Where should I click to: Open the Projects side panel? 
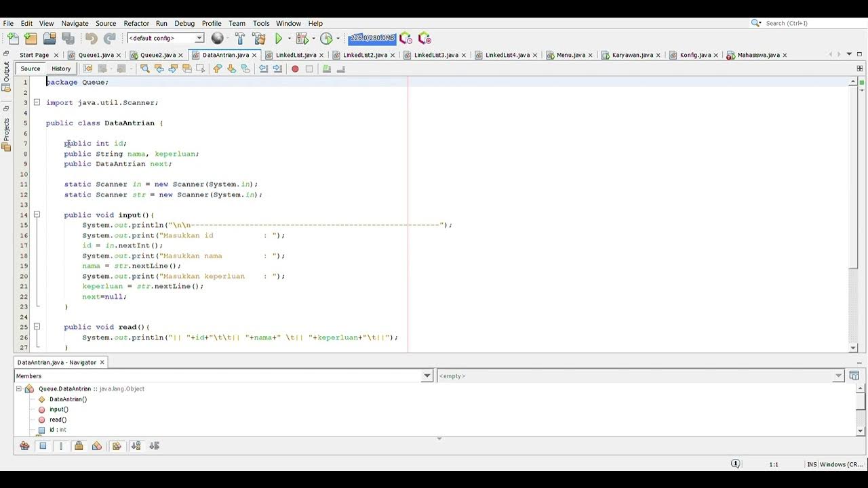[x=6, y=134]
